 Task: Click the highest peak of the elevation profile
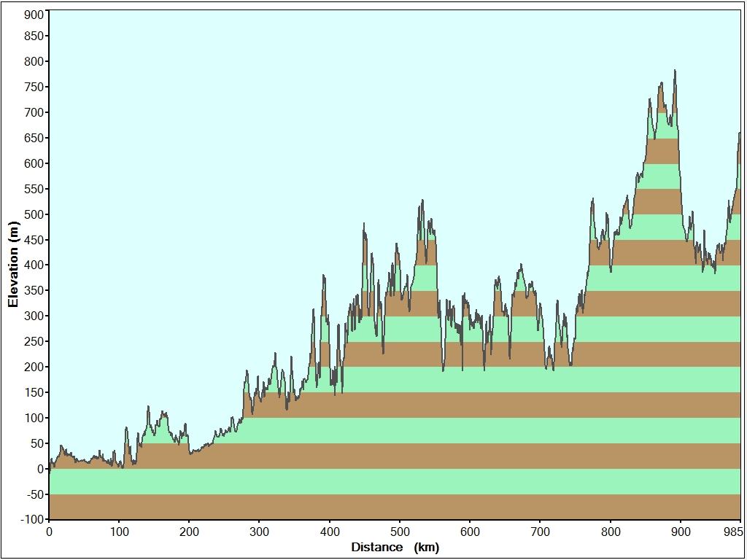pos(675,71)
